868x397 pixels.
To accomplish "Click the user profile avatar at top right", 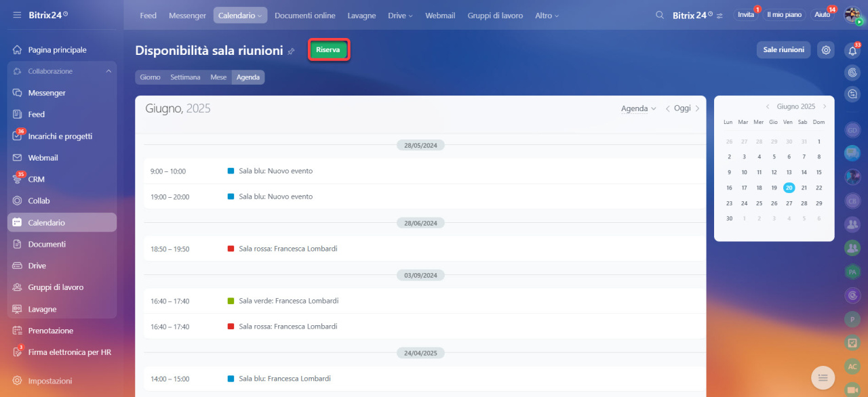I will tap(852, 15).
